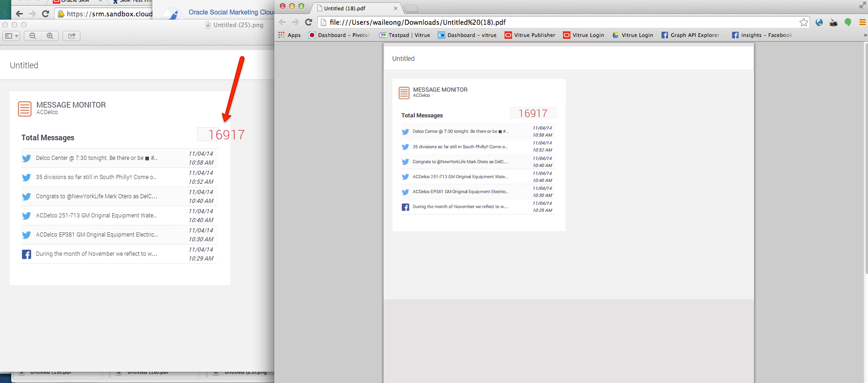Click the Oracle Social Marketing Cloud title
The height and width of the screenshot is (383, 868).
pyautogui.click(x=231, y=12)
